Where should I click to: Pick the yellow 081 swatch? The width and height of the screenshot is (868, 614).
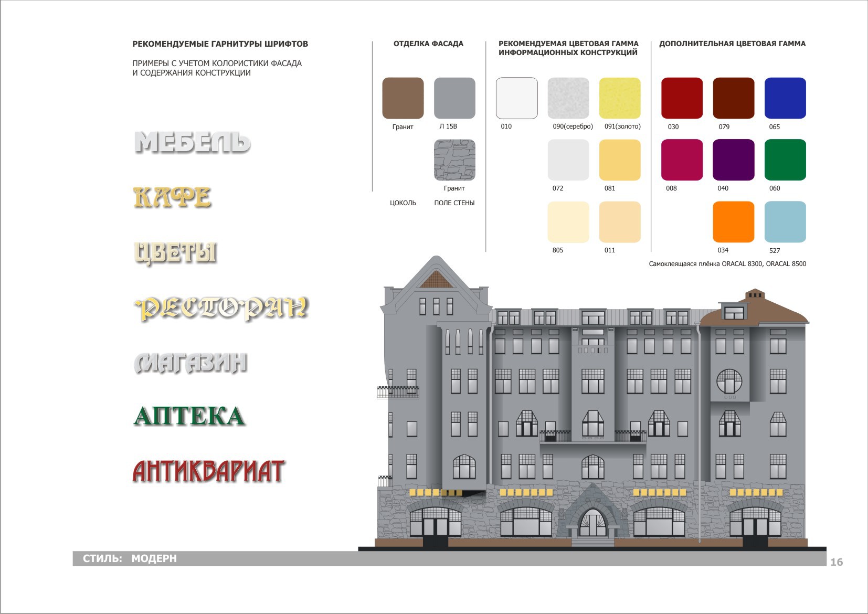[620, 160]
